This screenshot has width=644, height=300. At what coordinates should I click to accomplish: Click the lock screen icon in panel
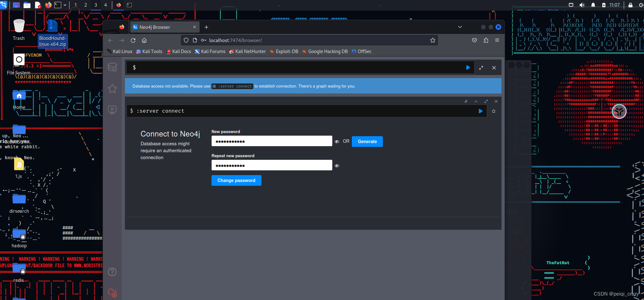(x=631, y=5)
